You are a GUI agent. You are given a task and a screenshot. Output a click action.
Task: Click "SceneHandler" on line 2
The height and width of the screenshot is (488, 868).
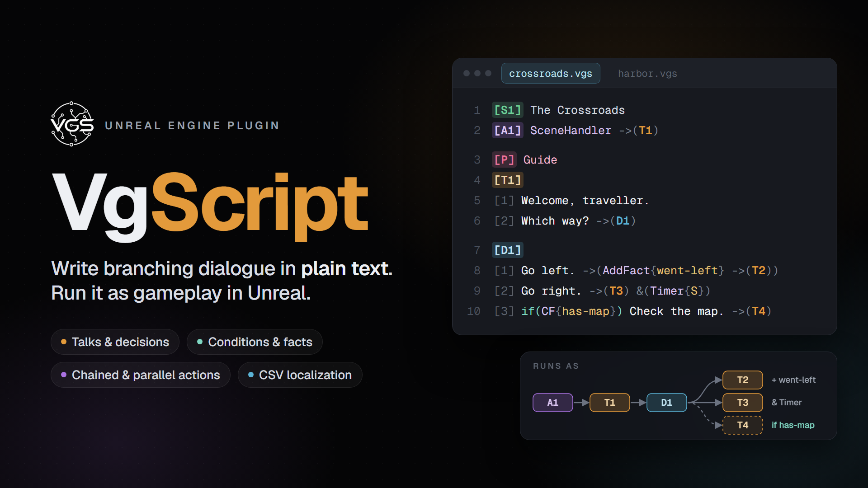click(571, 130)
